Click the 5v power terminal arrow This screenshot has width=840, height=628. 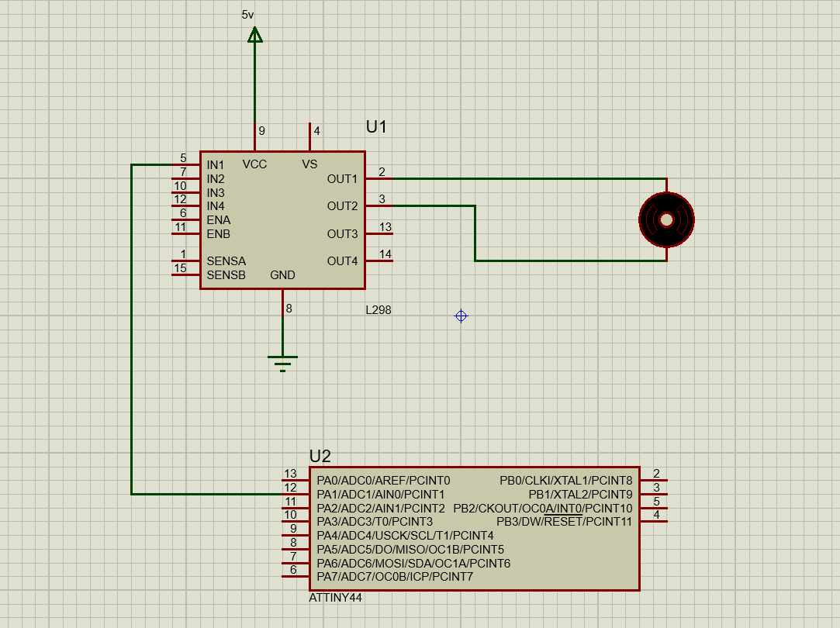(255, 35)
